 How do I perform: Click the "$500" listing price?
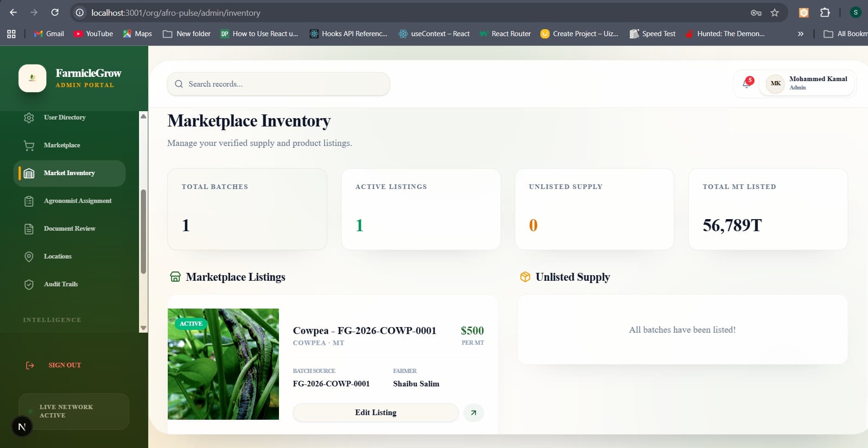tap(472, 331)
